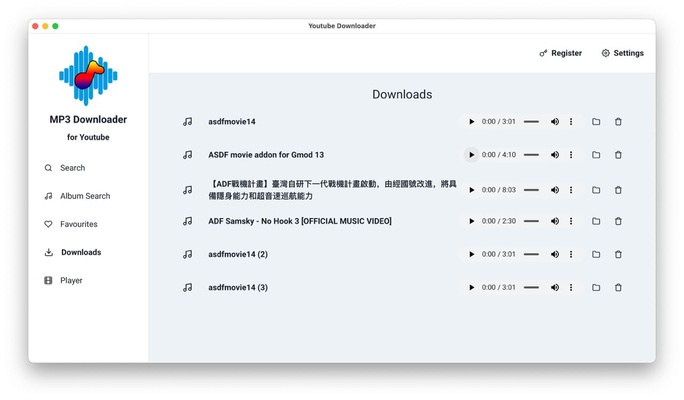The width and height of the screenshot is (684, 400).
Task: Click the music note icon for asdfmovie14
Action: point(188,122)
